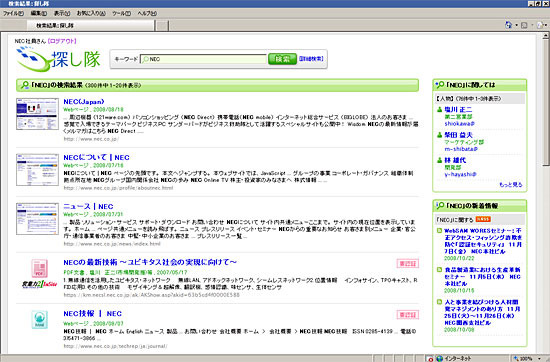Open the 編集 menu
The width and height of the screenshot is (550, 362).
click(x=39, y=13)
